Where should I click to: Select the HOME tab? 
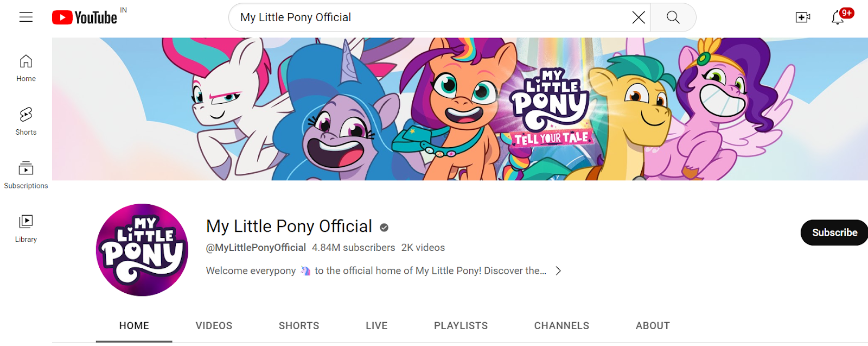click(x=134, y=326)
